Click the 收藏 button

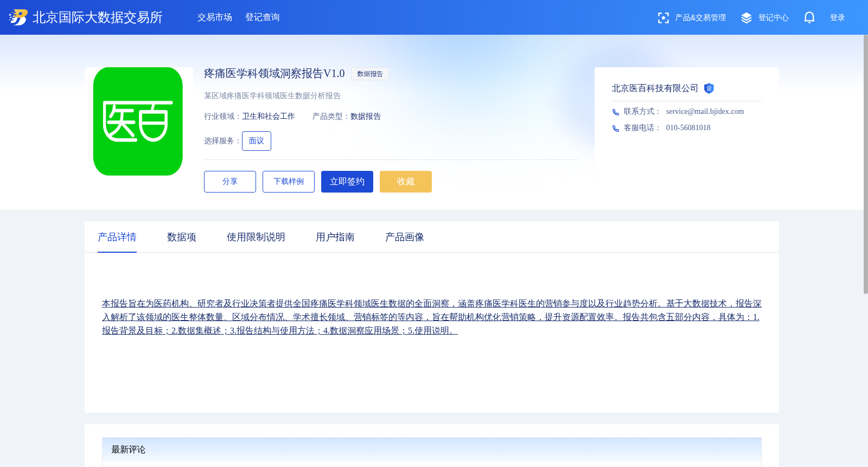tap(406, 182)
